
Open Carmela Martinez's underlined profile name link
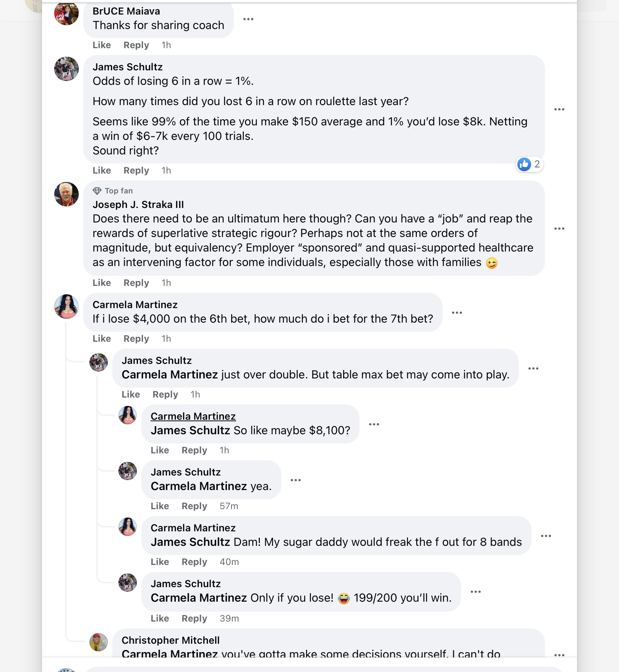(x=193, y=416)
